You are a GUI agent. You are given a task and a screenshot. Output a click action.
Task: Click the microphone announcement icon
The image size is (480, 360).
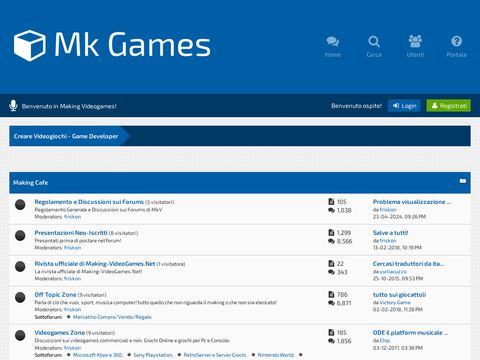[13, 106]
